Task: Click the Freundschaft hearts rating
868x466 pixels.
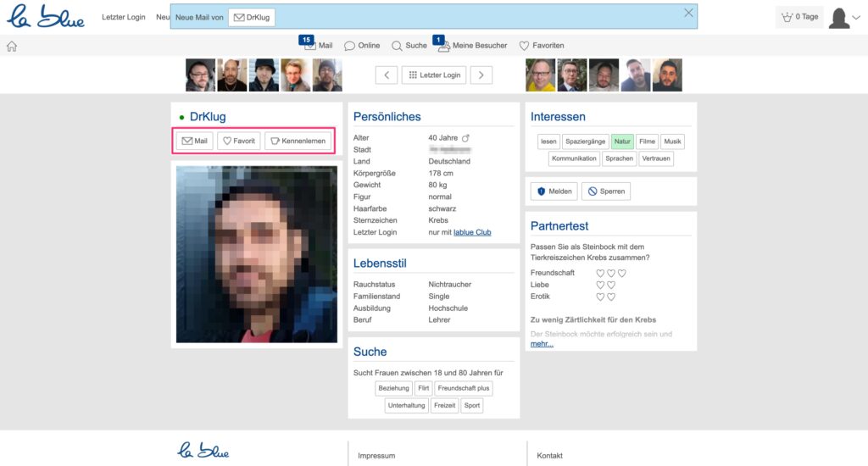Action: click(611, 274)
